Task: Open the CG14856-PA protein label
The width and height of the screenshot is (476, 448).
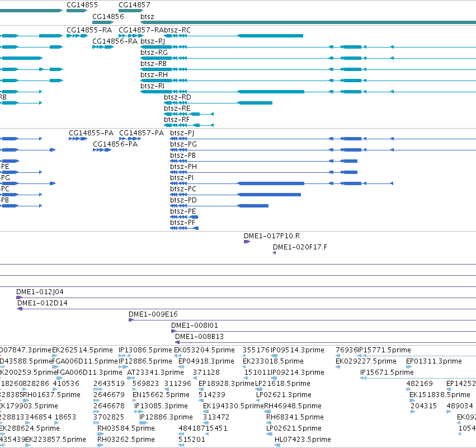Action: (x=115, y=144)
